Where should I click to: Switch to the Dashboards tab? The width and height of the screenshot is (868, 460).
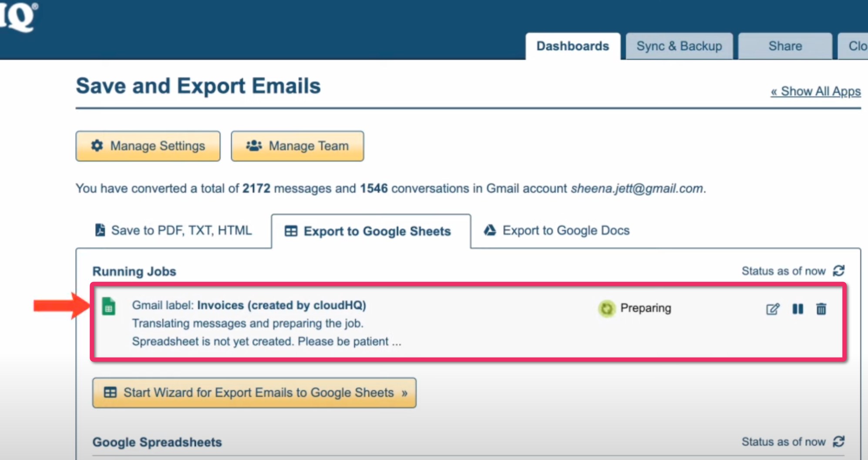tap(572, 46)
